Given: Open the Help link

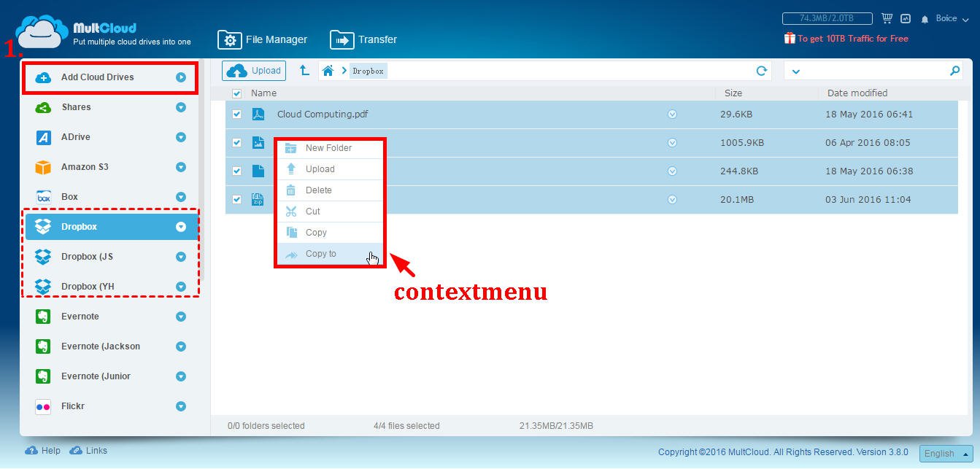Looking at the screenshot, I should pyautogui.click(x=51, y=451).
